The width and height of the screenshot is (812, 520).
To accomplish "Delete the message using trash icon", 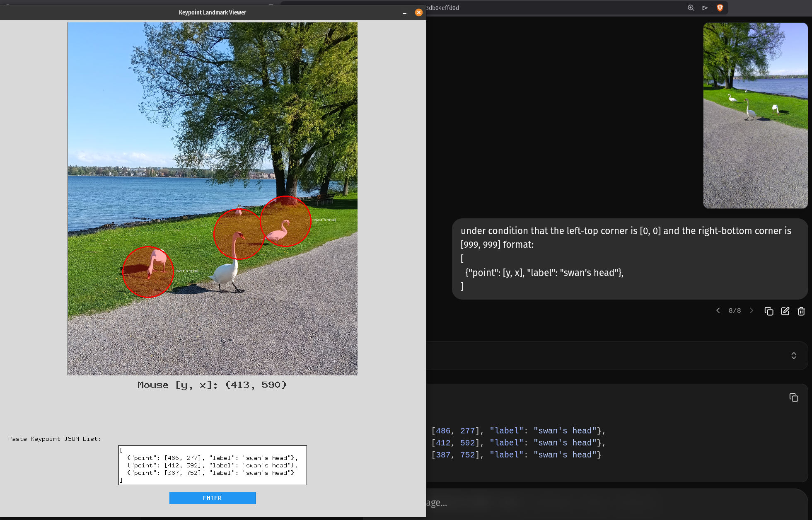I will (801, 311).
